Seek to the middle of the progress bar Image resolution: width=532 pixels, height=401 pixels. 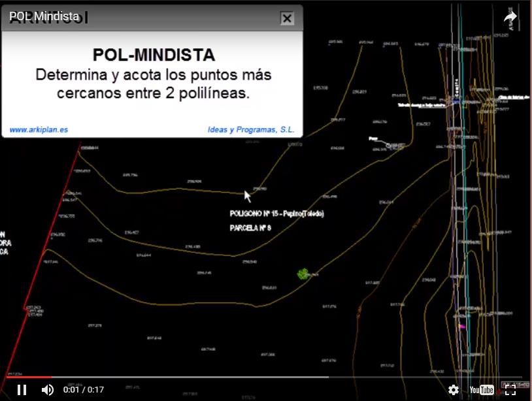pyautogui.click(x=265, y=377)
